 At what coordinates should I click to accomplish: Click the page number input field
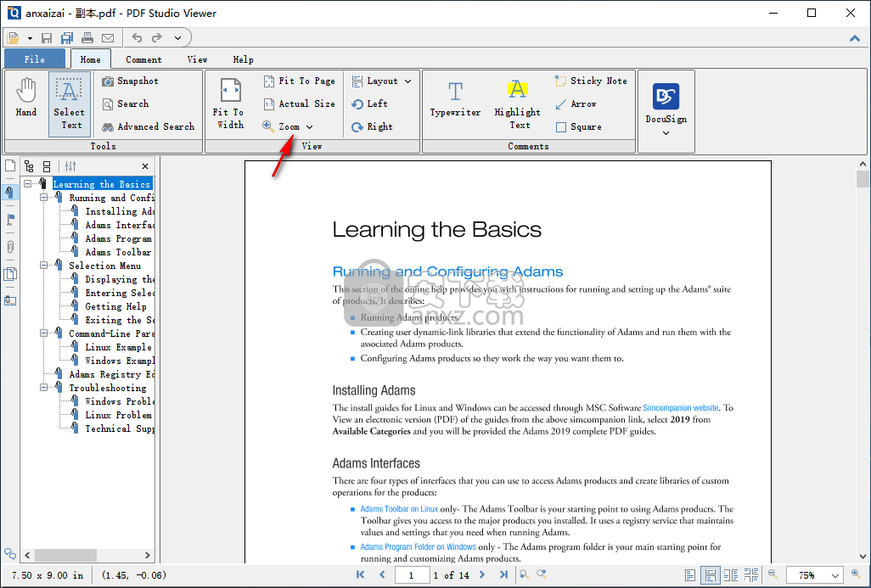click(x=412, y=575)
